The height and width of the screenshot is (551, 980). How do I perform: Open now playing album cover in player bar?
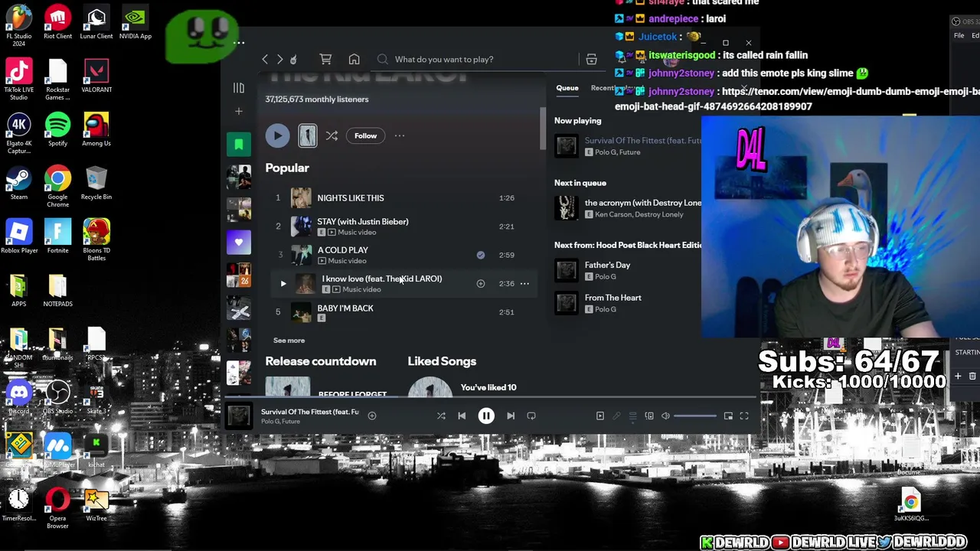point(239,416)
